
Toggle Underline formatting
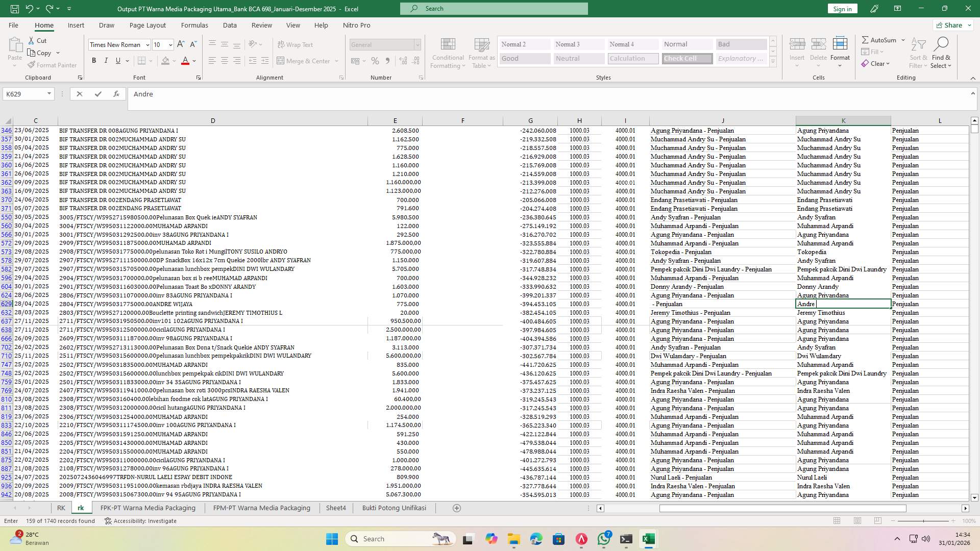point(117,60)
